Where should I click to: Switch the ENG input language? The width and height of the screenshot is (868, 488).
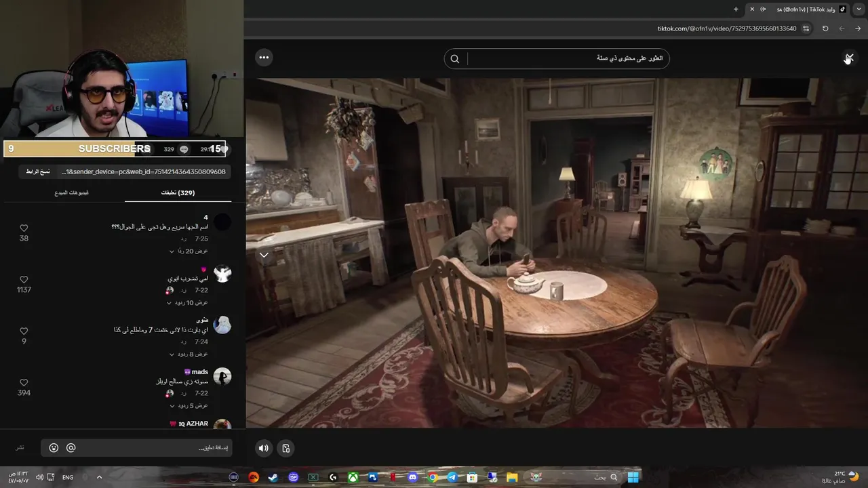68,477
